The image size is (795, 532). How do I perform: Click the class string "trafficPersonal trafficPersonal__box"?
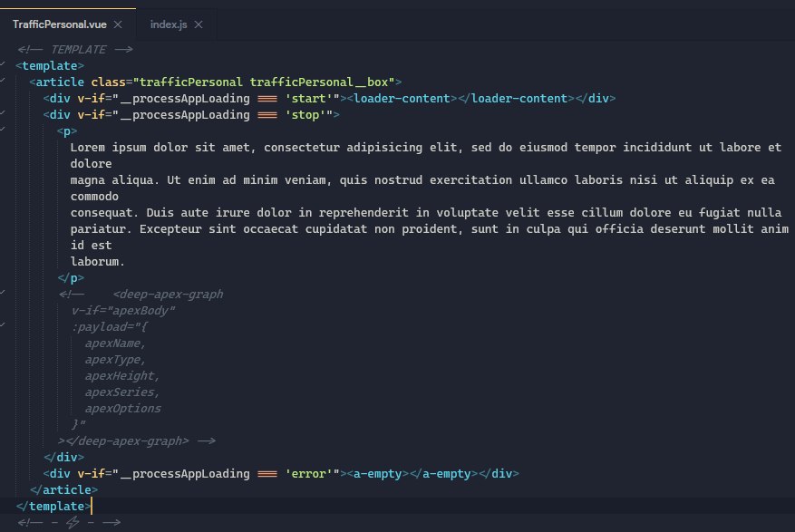pos(264,82)
